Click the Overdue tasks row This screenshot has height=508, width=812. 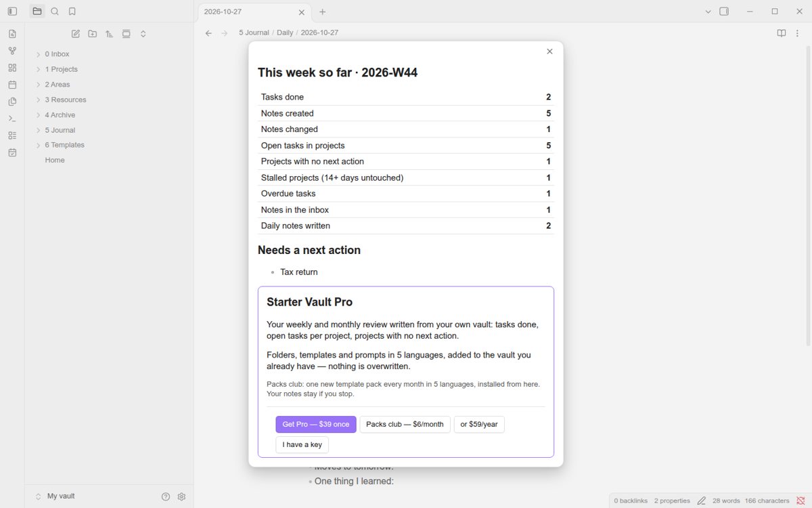point(406,194)
